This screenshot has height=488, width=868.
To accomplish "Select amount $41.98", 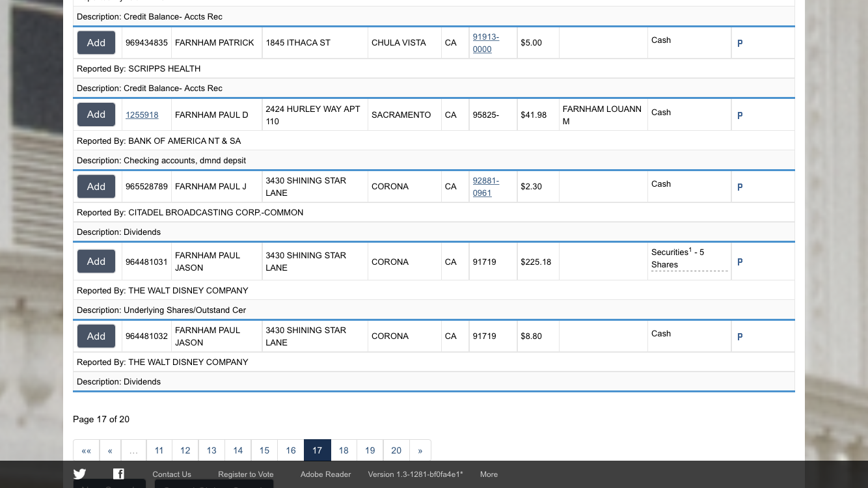I will coord(534,115).
